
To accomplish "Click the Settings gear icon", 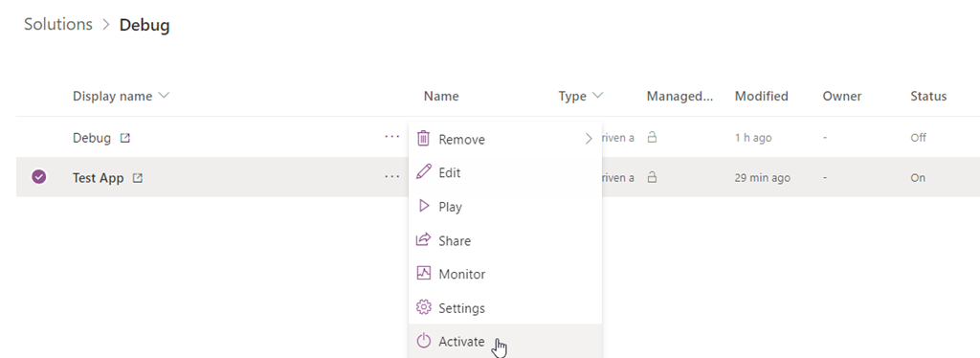I will point(424,307).
